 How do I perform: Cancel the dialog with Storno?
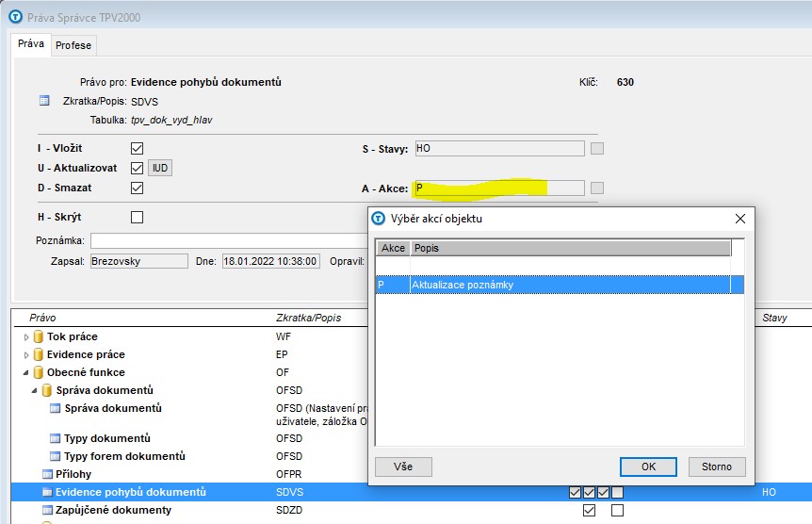[717, 467]
